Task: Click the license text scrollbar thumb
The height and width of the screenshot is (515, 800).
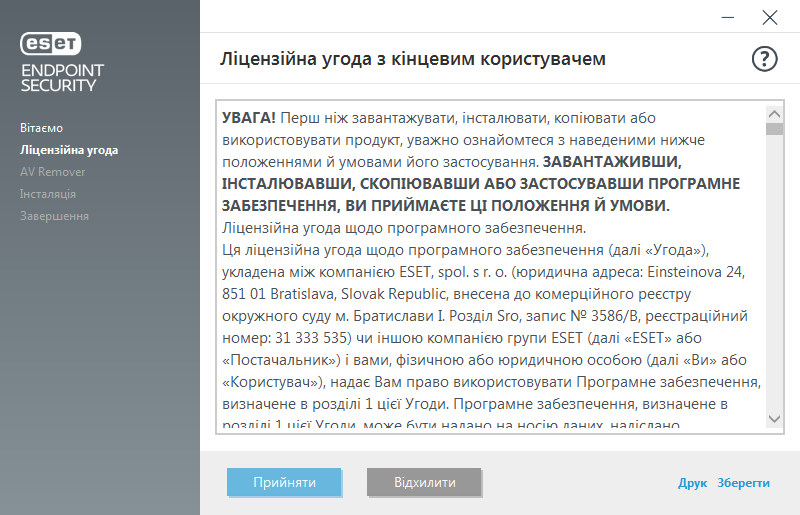Action: (x=774, y=129)
